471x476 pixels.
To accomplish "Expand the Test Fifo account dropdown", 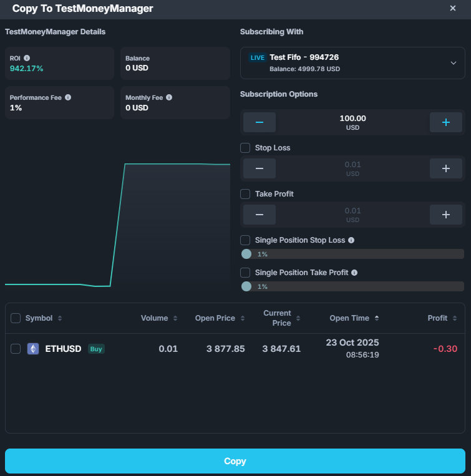I will pyautogui.click(x=453, y=63).
